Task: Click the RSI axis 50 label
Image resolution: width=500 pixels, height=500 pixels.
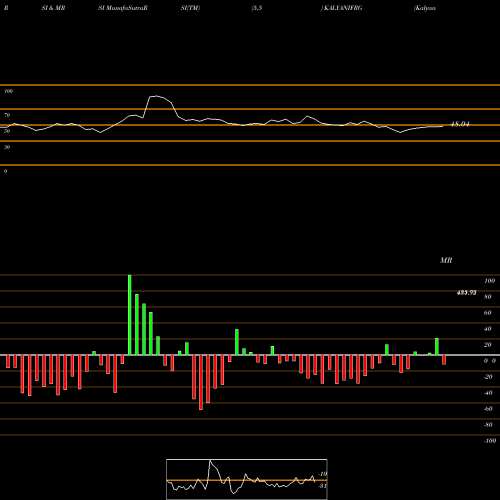Action: tap(7, 131)
